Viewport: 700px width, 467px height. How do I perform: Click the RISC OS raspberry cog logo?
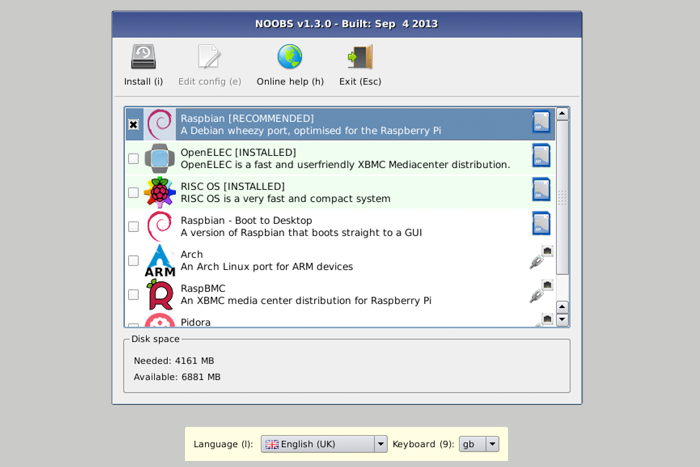point(160,192)
